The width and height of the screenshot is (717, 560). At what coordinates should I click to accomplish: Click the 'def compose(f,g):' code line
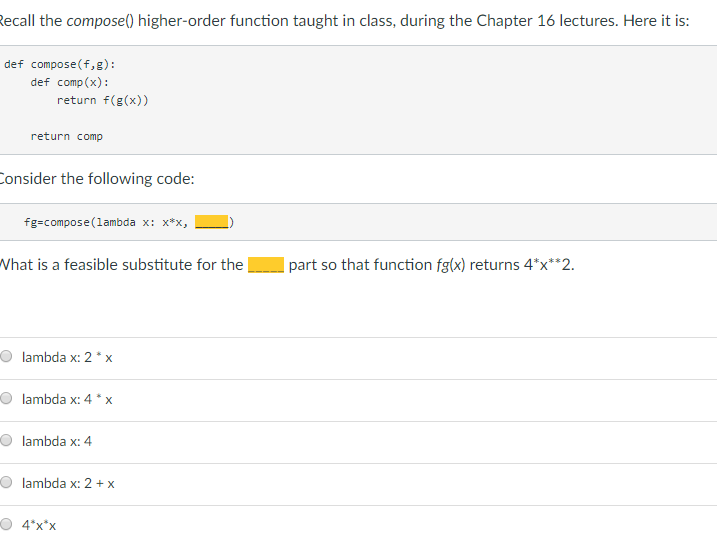[59, 64]
